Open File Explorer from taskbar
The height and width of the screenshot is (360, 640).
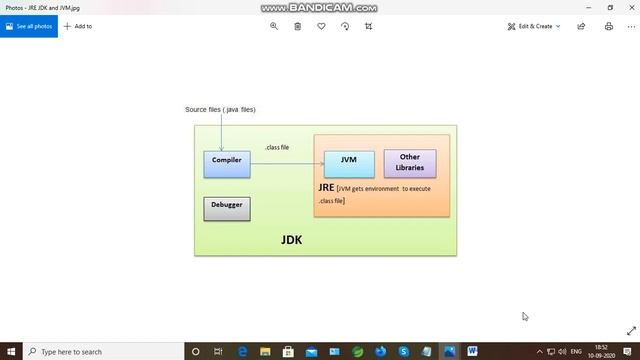pyautogui.click(x=265, y=351)
